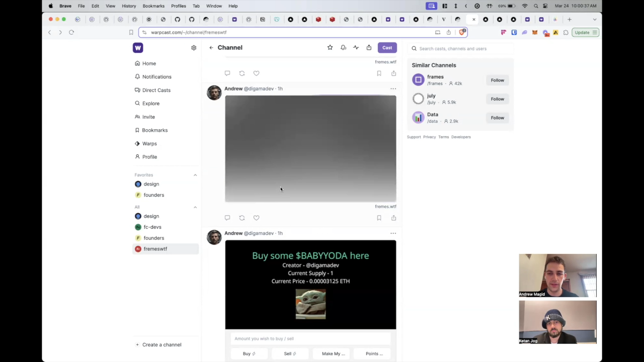Recast Andrew's gray frame cast
Screen dimensions: 644x362
[242, 218]
